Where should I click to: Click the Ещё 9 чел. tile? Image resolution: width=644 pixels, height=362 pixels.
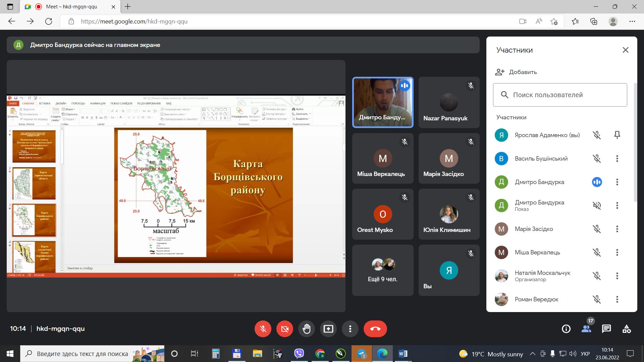(382, 270)
